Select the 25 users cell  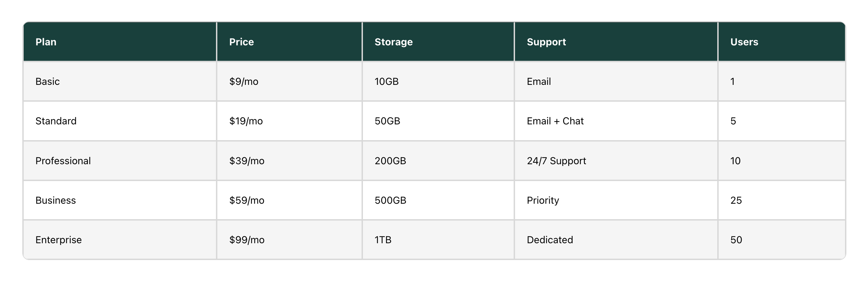pos(781,200)
